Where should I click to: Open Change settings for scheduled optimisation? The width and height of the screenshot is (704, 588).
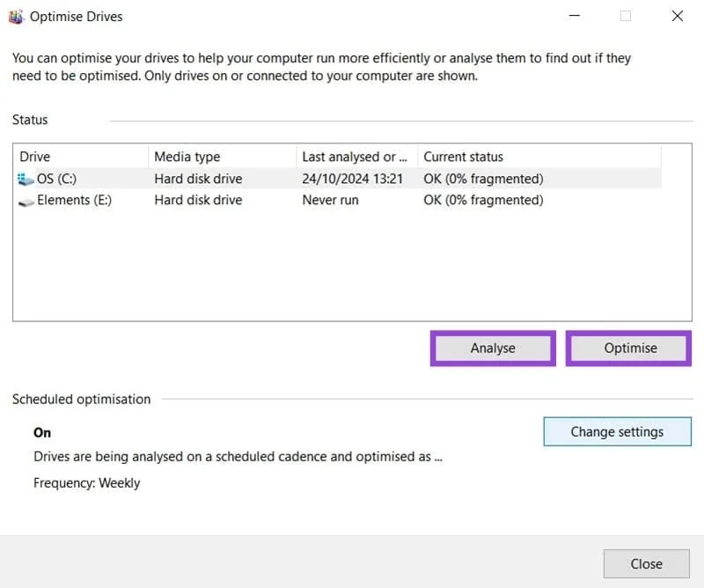click(x=617, y=431)
